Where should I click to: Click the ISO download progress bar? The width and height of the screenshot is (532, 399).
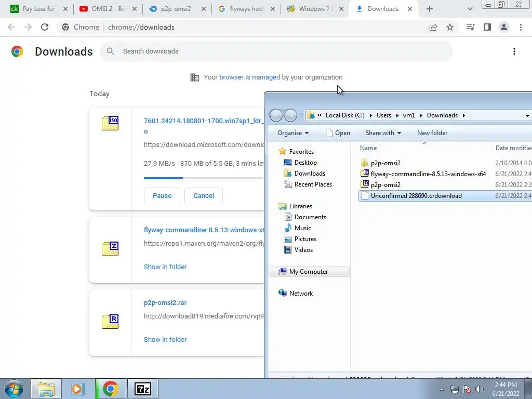(x=204, y=178)
